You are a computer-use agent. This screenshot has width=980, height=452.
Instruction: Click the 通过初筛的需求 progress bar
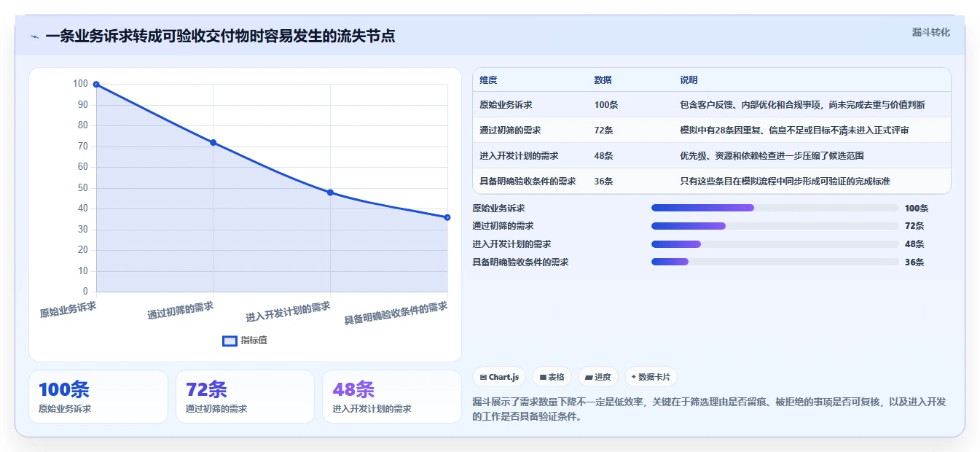pyautogui.click(x=775, y=226)
